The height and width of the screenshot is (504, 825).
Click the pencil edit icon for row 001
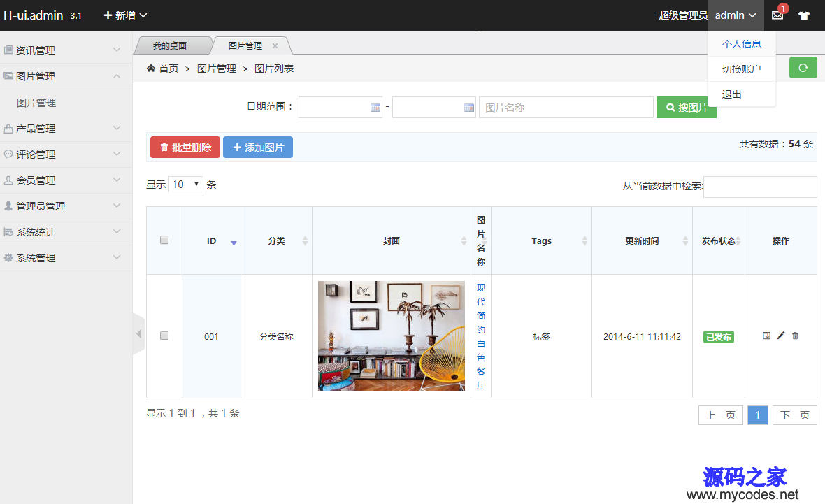point(781,336)
